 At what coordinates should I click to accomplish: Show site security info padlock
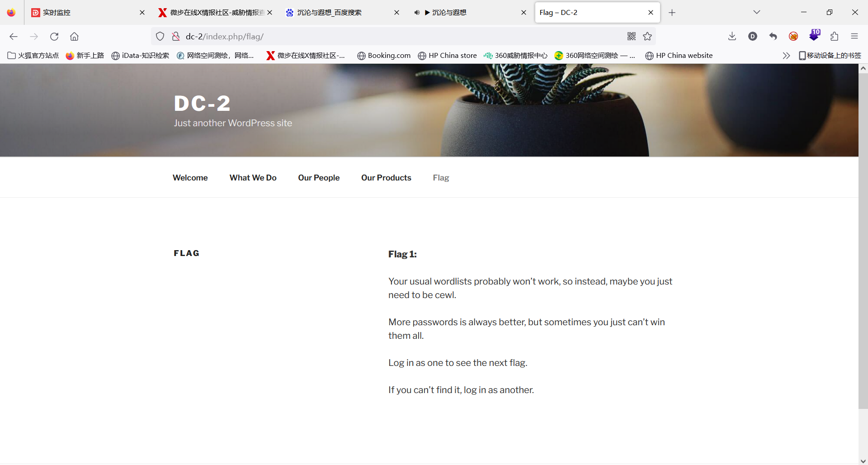click(176, 37)
